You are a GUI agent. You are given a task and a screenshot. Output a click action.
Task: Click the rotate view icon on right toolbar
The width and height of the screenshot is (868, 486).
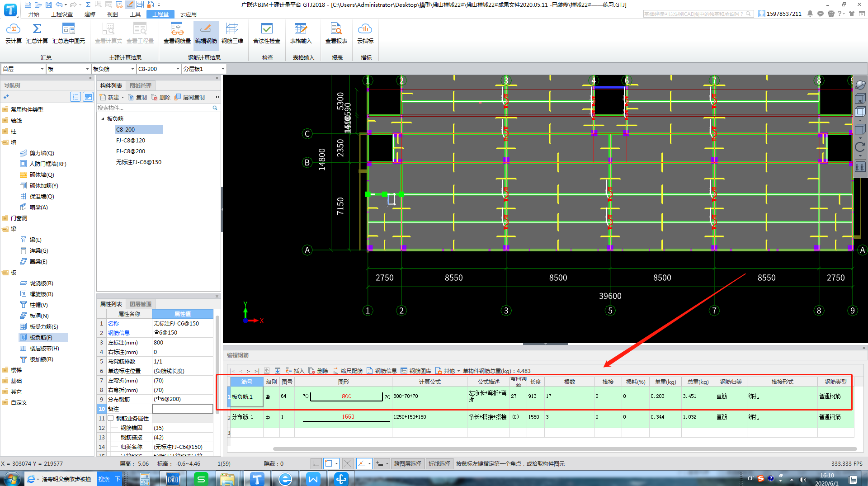pos(860,147)
